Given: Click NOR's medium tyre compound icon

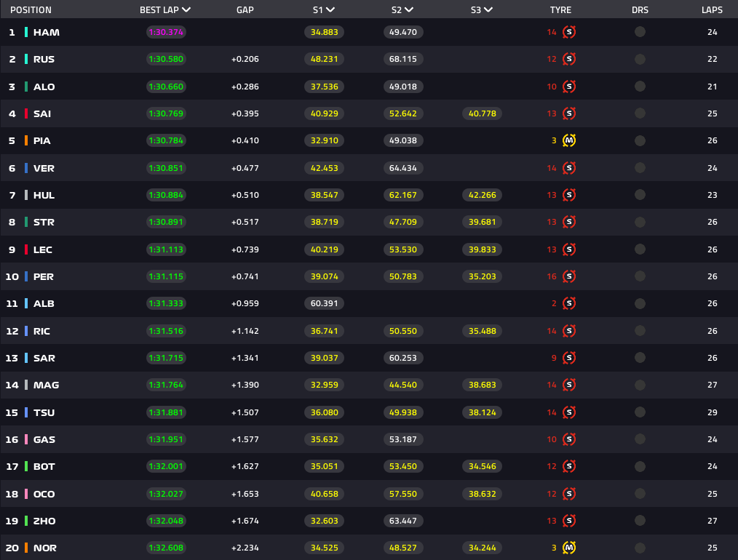Looking at the screenshot, I should 569,548.
